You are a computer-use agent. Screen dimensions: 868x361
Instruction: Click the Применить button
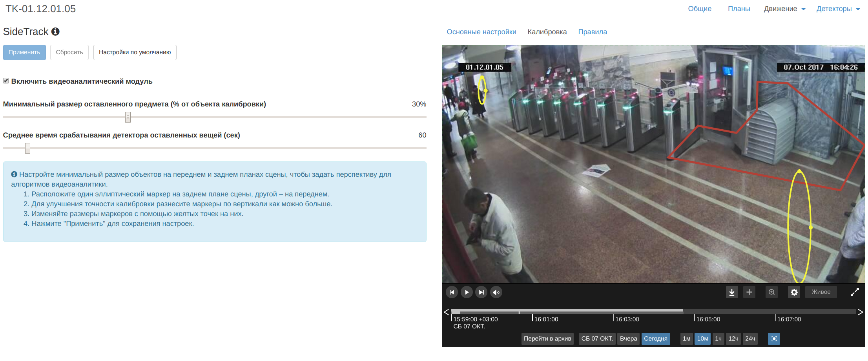click(x=24, y=52)
